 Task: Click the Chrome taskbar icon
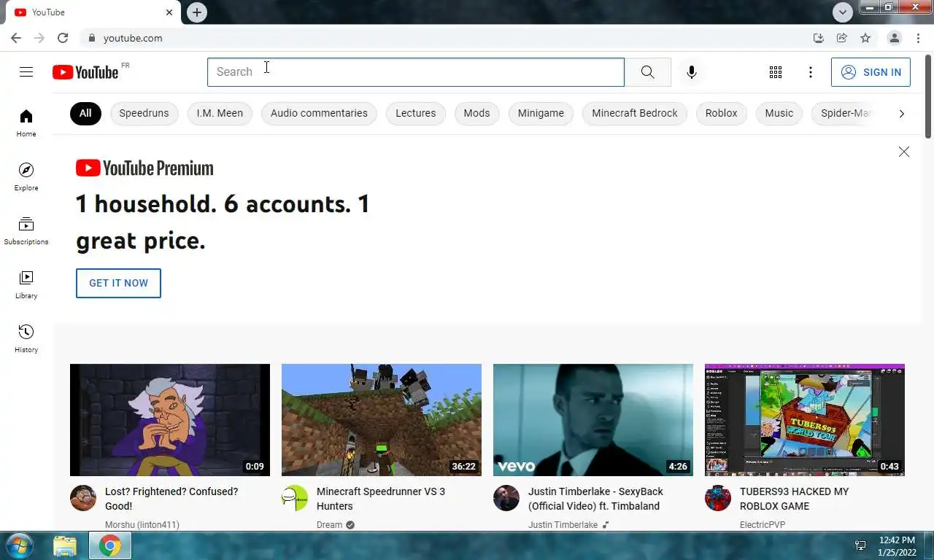(x=110, y=546)
